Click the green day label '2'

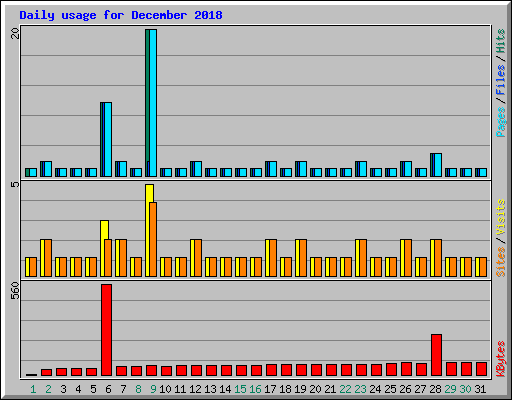tap(48, 389)
